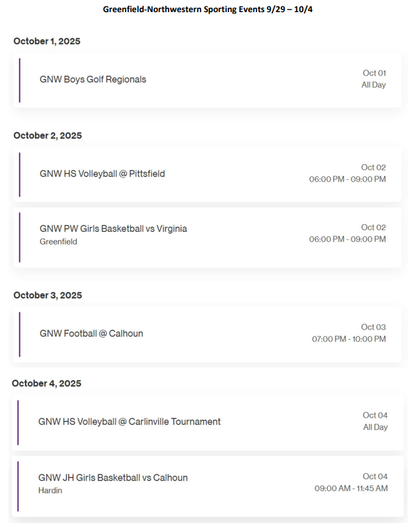The image size is (420, 532).
Task: Click the Hardin location text
Action: [50, 491]
